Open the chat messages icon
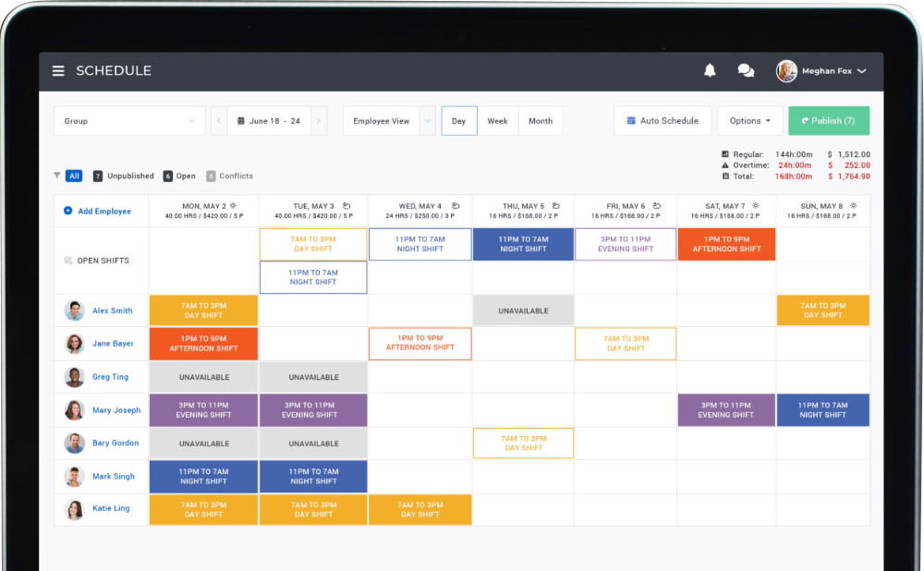The image size is (924, 571). coord(746,70)
